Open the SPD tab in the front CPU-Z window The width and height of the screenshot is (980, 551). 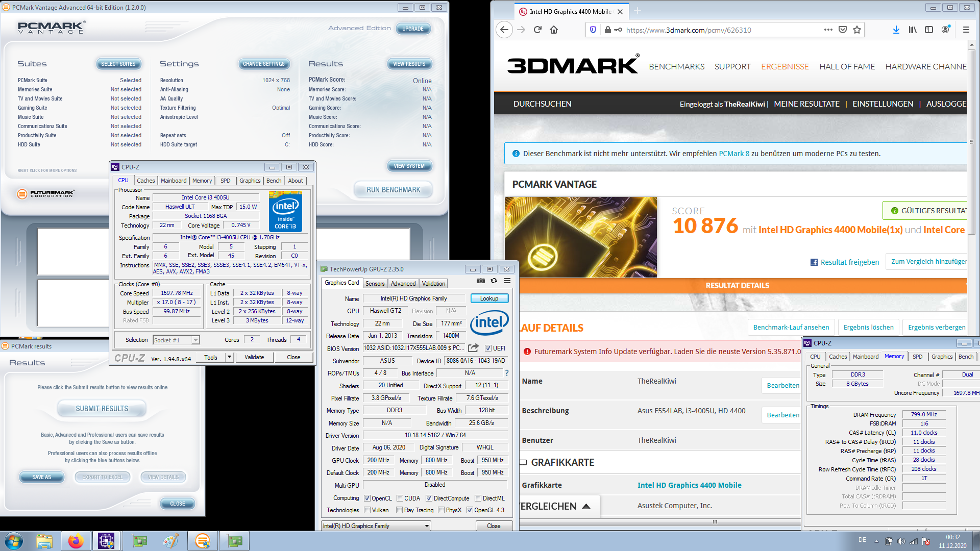(225, 181)
